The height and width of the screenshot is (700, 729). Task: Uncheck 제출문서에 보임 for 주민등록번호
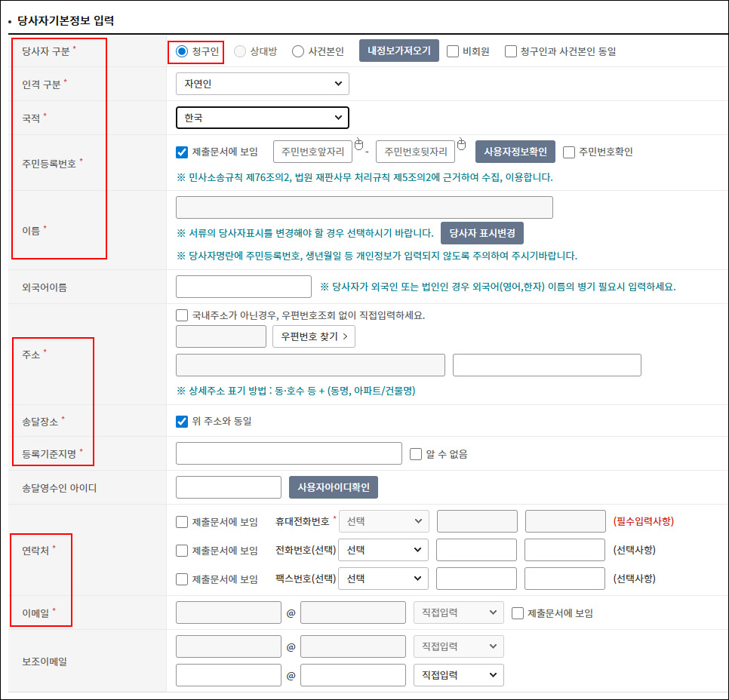point(182,152)
